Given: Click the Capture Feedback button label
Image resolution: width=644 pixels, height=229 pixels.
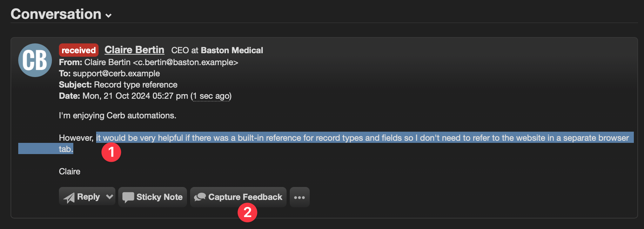Looking at the screenshot, I should click(x=245, y=197).
